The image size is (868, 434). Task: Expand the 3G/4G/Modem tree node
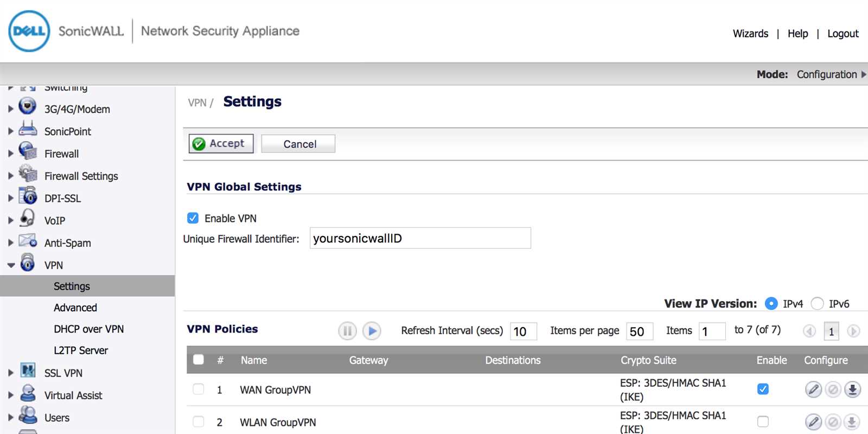(x=10, y=109)
